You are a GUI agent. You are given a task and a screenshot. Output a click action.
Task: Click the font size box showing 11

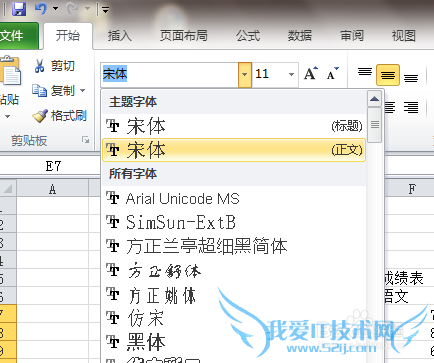point(269,74)
